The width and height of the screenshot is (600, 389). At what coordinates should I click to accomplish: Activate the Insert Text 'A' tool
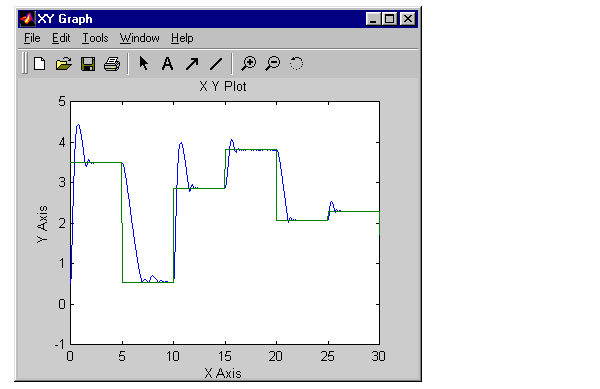(x=167, y=64)
